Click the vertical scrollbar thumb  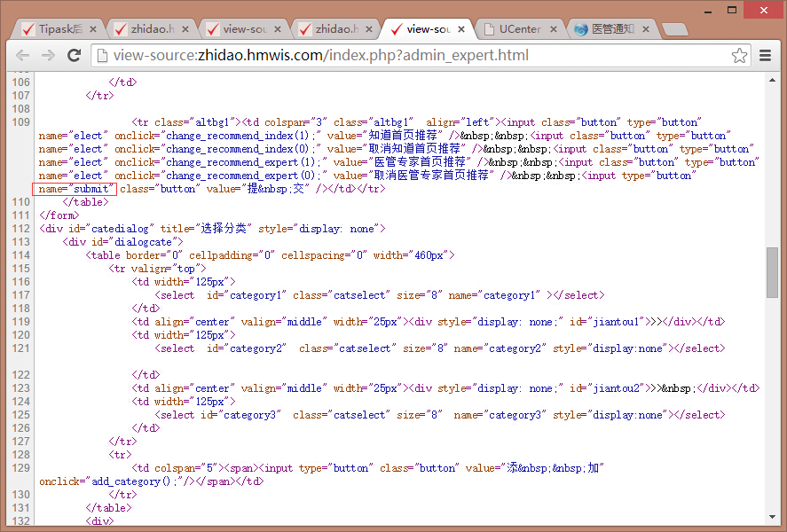[772, 272]
